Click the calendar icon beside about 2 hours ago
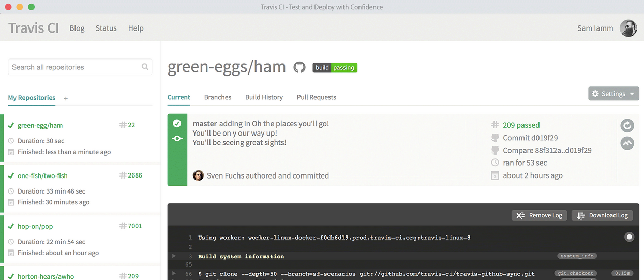This screenshot has width=644, height=280. (495, 175)
